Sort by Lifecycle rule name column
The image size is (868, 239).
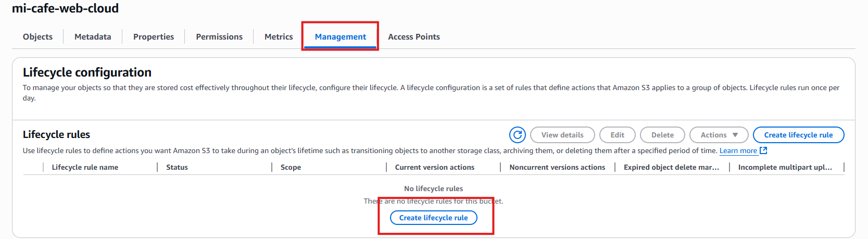click(85, 167)
